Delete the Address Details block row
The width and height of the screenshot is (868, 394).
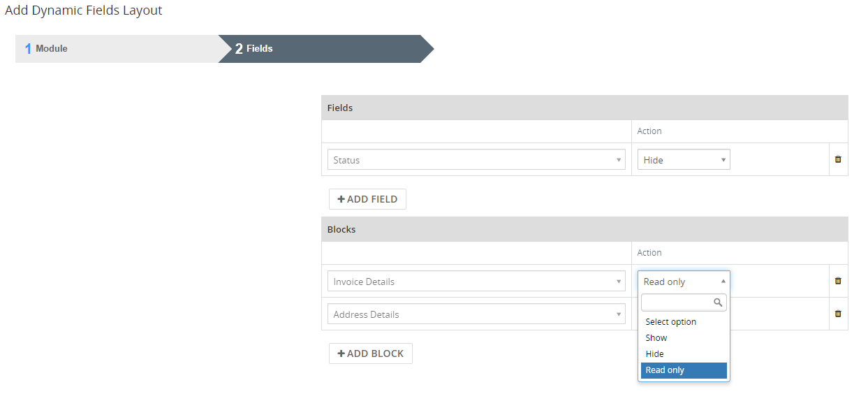(838, 314)
